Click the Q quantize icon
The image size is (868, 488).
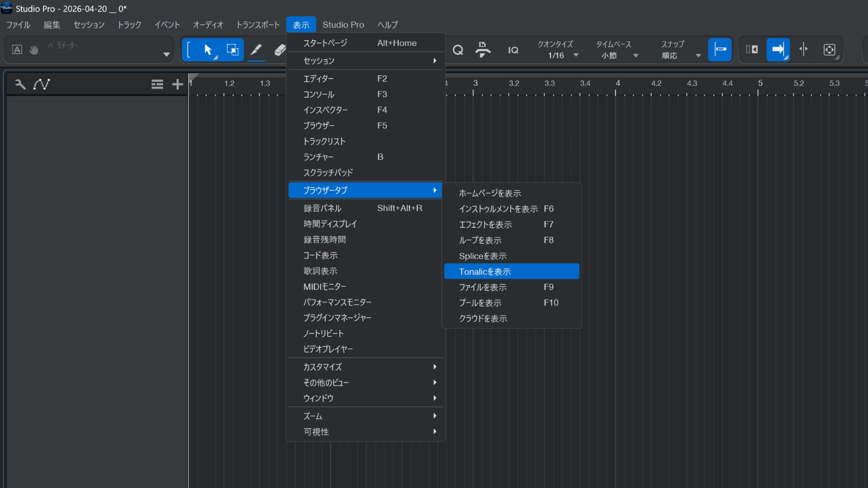458,50
